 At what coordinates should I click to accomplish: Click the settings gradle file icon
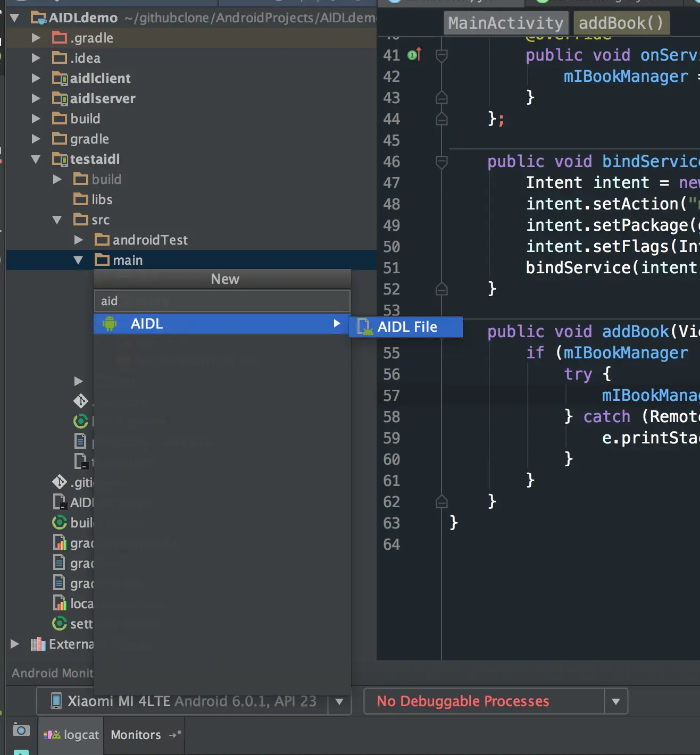tap(60, 624)
